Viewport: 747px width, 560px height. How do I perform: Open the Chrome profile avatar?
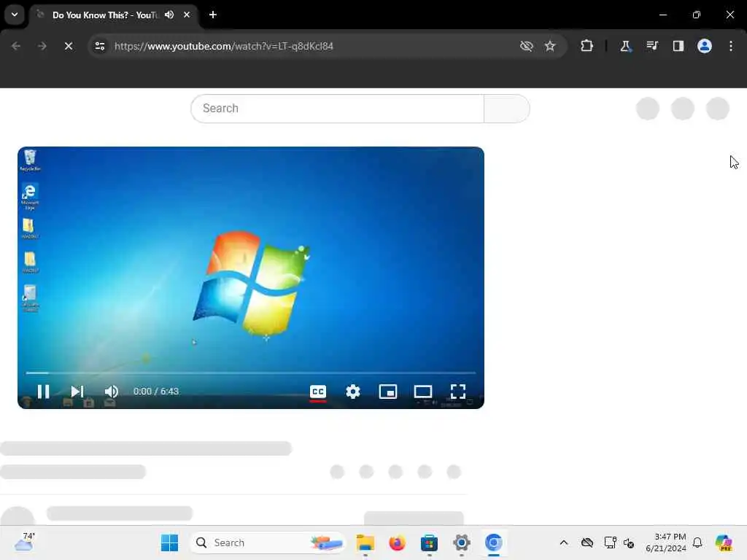(705, 46)
